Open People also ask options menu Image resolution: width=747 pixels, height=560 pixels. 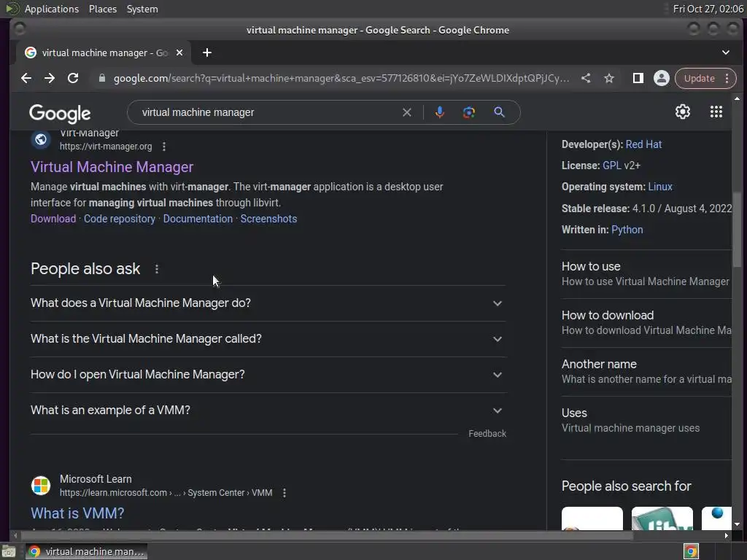pos(157,269)
